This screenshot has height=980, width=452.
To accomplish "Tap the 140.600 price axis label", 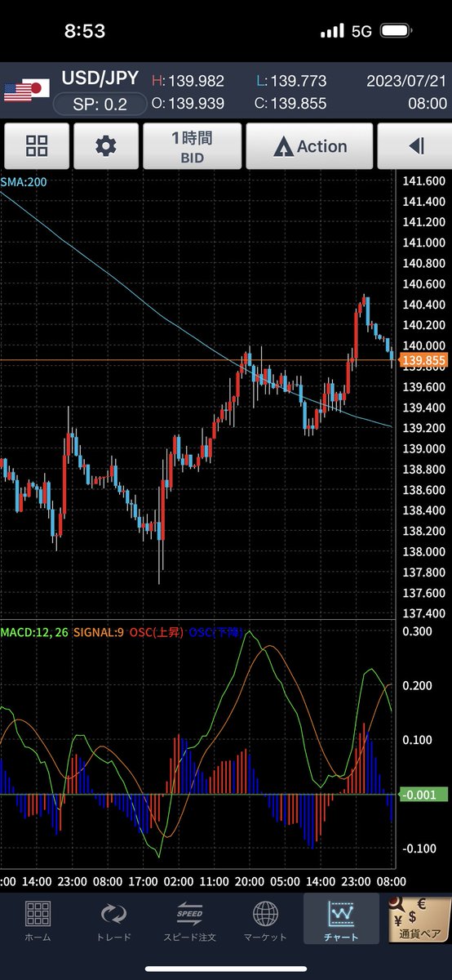I will tap(424, 284).
